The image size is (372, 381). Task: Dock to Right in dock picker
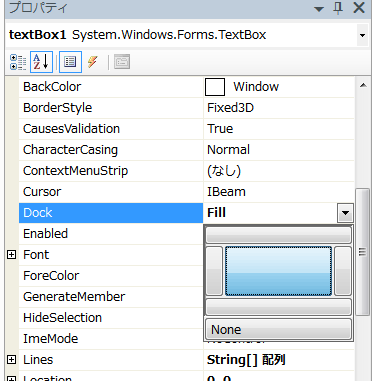click(x=343, y=271)
